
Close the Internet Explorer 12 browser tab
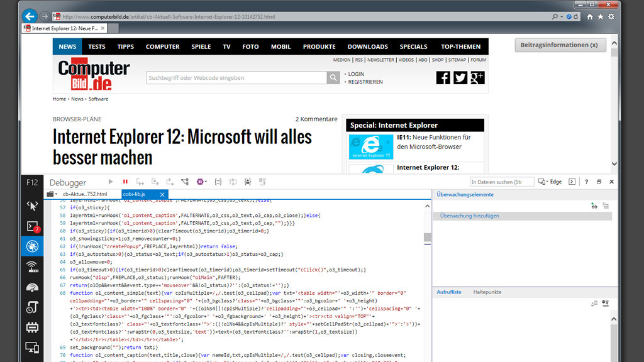click(x=103, y=28)
